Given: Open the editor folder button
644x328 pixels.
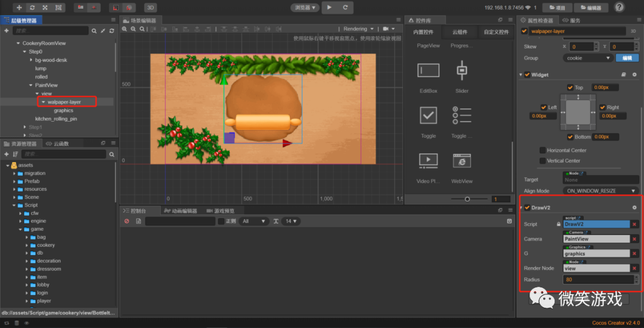Looking at the screenshot, I should pyautogui.click(x=591, y=7).
